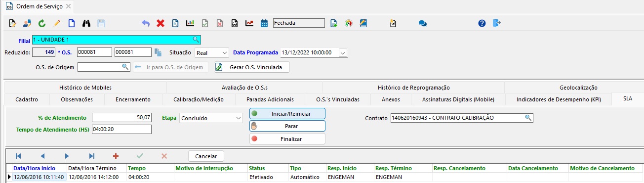
Task: Click the user-with-pencil toolbar icon
Action: pyautogui.click(x=27, y=23)
